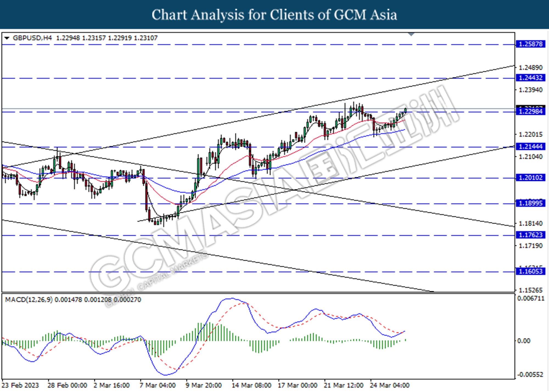Click the 7 Mar 04:00 time label
This screenshot has height=392, width=549.
[x=158, y=385]
